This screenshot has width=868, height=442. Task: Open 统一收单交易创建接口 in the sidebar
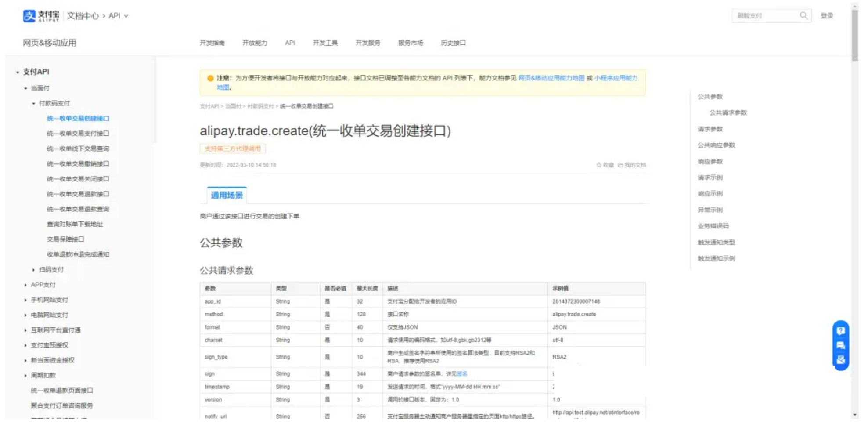pyautogui.click(x=78, y=119)
